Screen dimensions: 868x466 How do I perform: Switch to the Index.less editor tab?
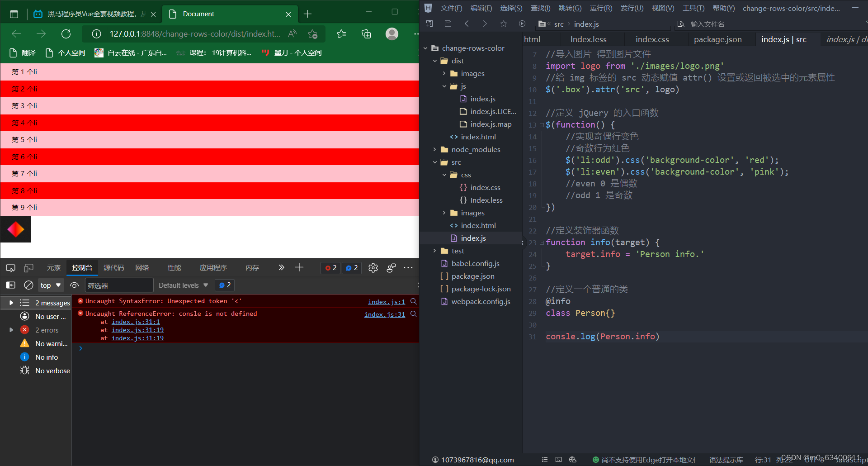588,39
